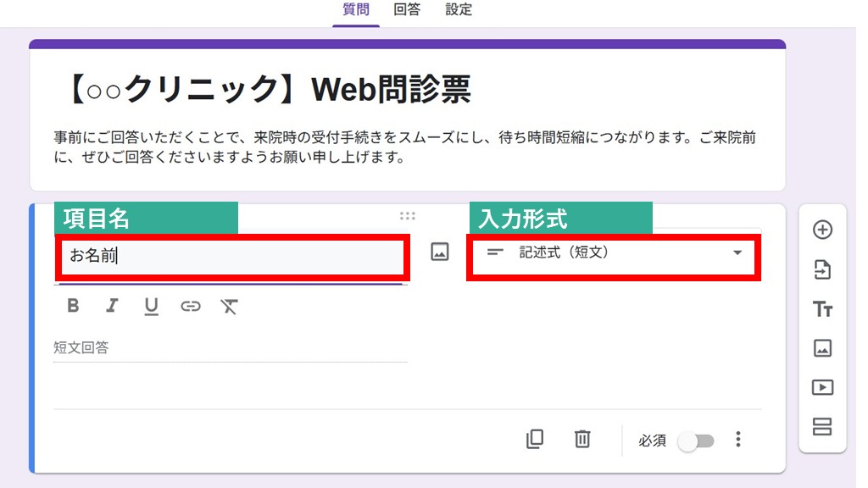The height and width of the screenshot is (488, 868).
Task: Delete the question with the trash icon
Action: (x=582, y=440)
